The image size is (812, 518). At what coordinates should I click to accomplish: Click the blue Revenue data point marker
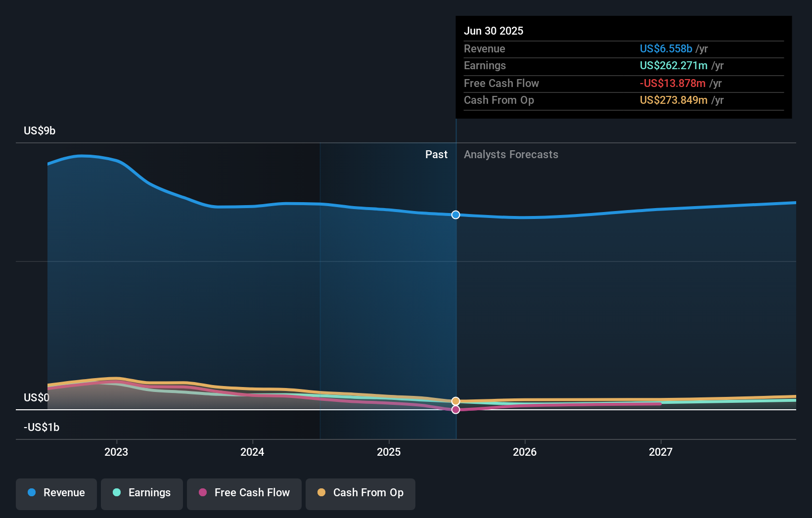tap(455, 215)
